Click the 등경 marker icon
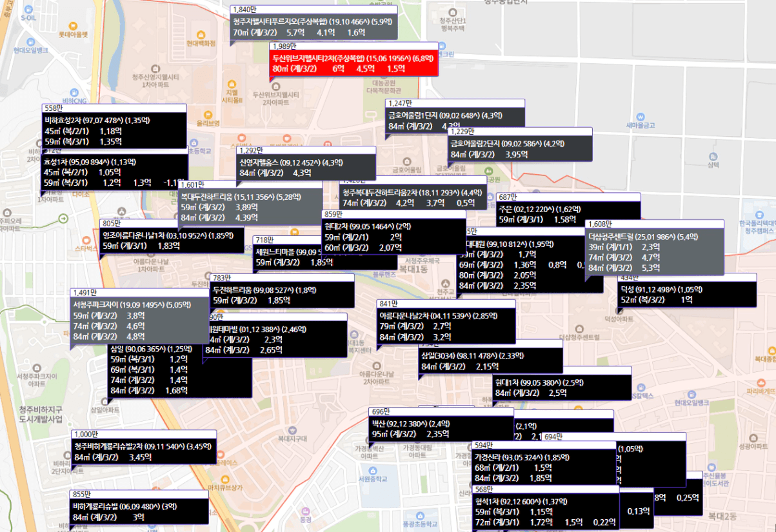This screenshot has height=532, width=776. pos(306,511)
